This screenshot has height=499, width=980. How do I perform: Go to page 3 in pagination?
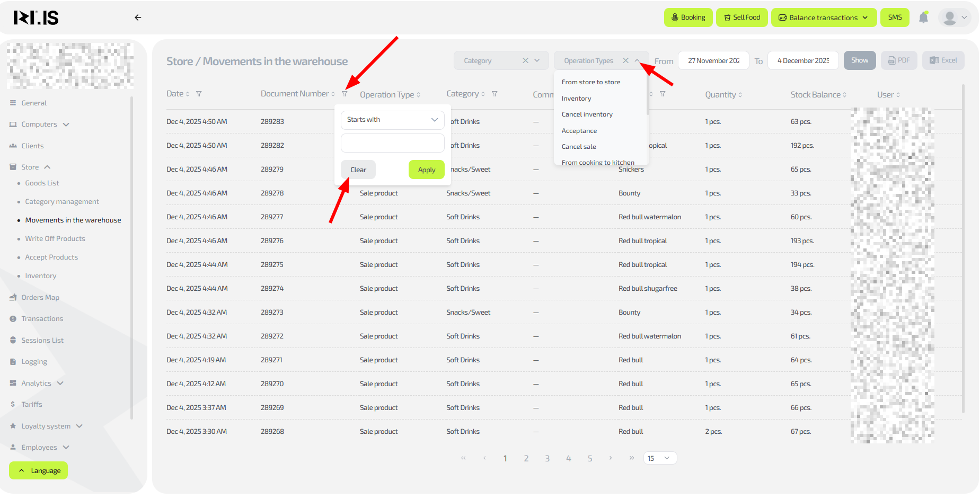pyautogui.click(x=547, y=459)
